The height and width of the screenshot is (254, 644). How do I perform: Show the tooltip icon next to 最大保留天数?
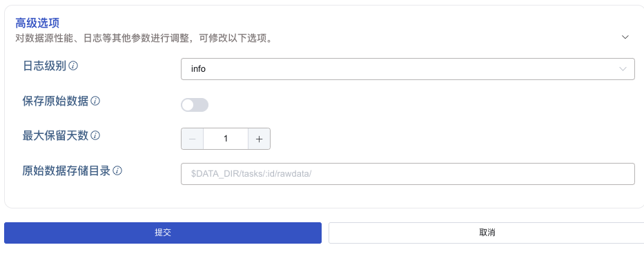tap(95, 135)
